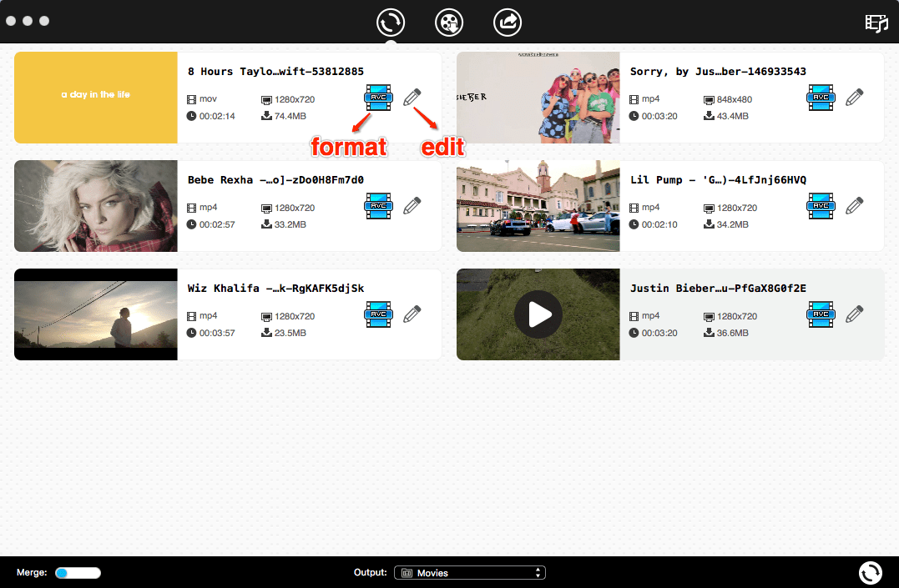
Task: Click the 33.2MB file size value
Action: click(x=290, y=224)
